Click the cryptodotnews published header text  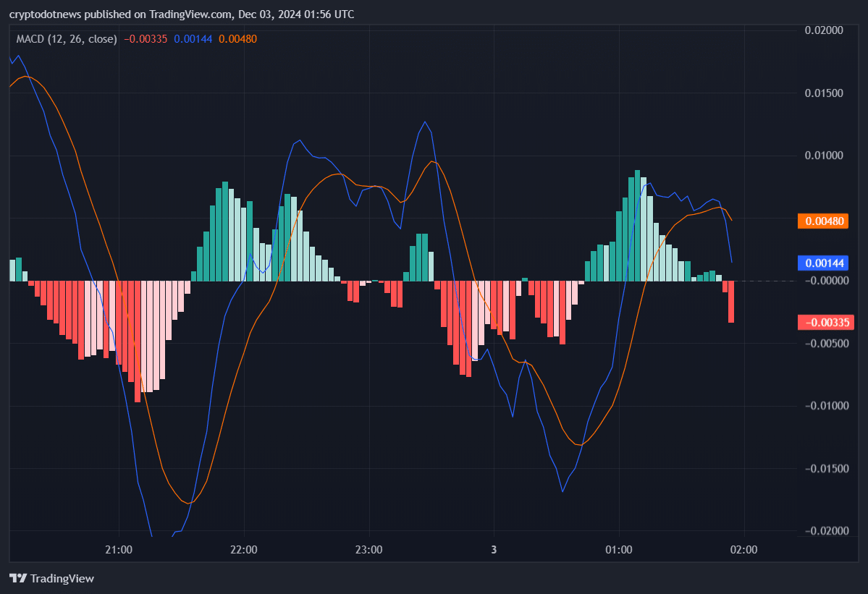click(182, 14)
